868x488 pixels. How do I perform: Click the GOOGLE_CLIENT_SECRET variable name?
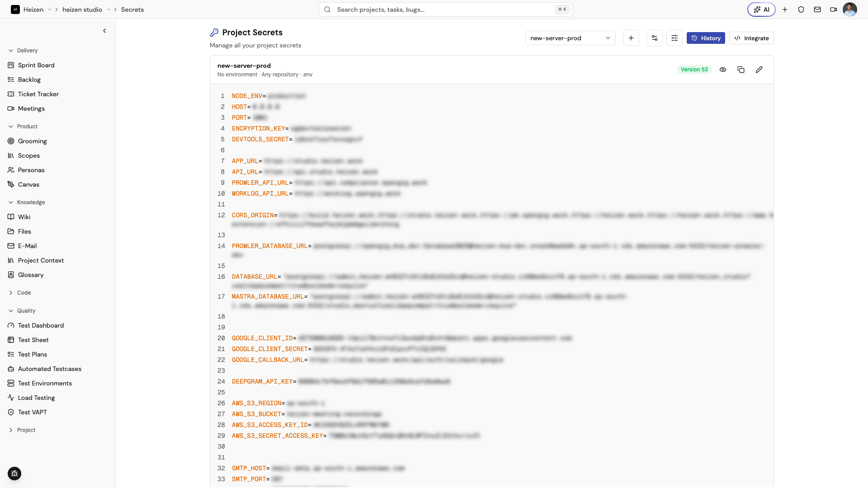pos(269,349)
